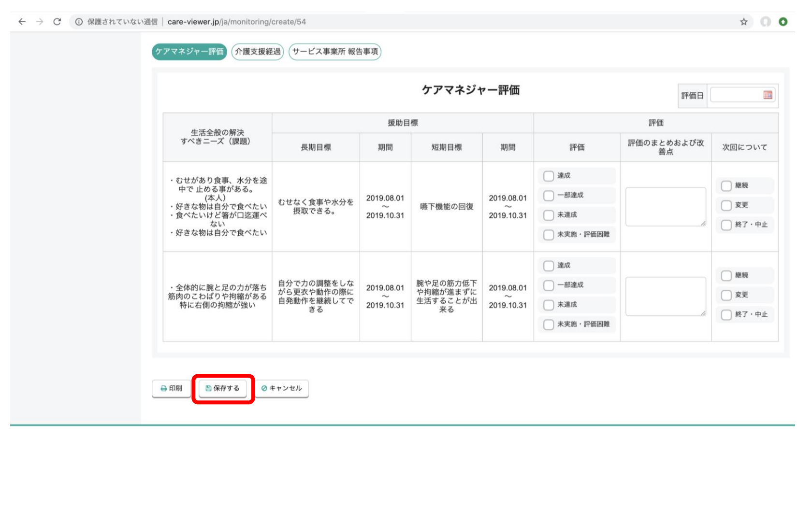Switch to the 介護支援経過 tab
Viewport: 812px width, 509px height.
click(x=258, y=52)
